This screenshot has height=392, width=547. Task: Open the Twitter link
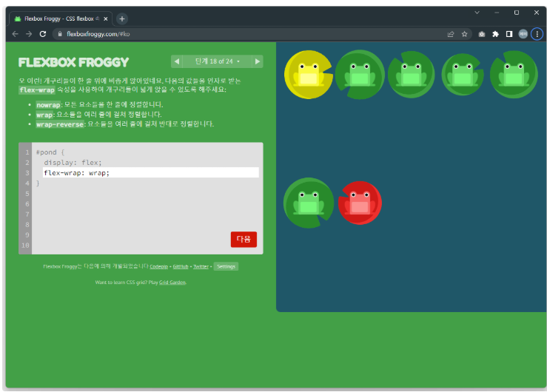[x=201, y=266]
